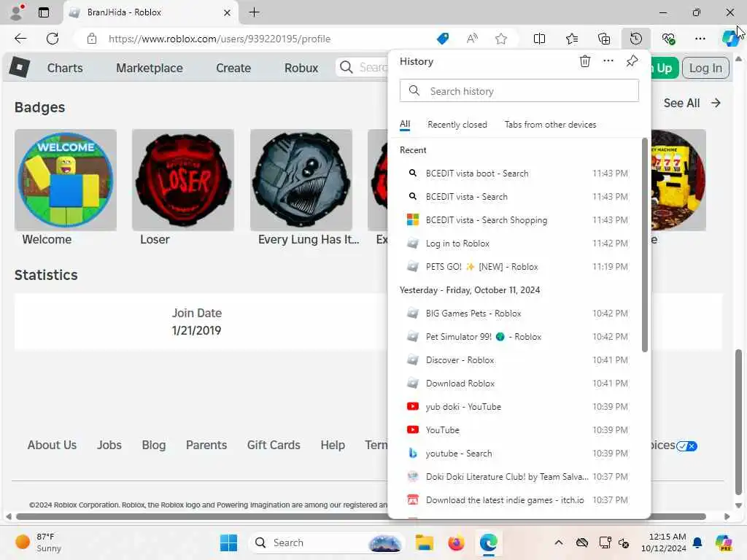The height and width of the screenshot is (560, 747).
Task: Open Copilot sidebar icon
Action: [x=730, y=39]
